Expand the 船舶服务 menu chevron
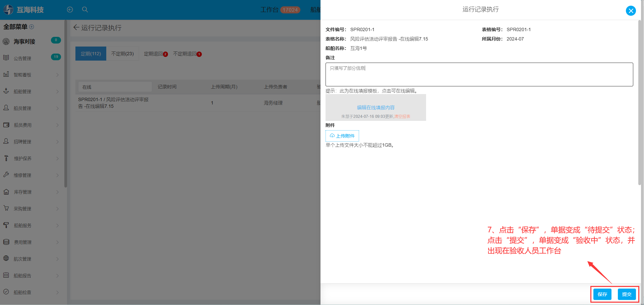Screen dimensions: 644x305 (57, 225)
